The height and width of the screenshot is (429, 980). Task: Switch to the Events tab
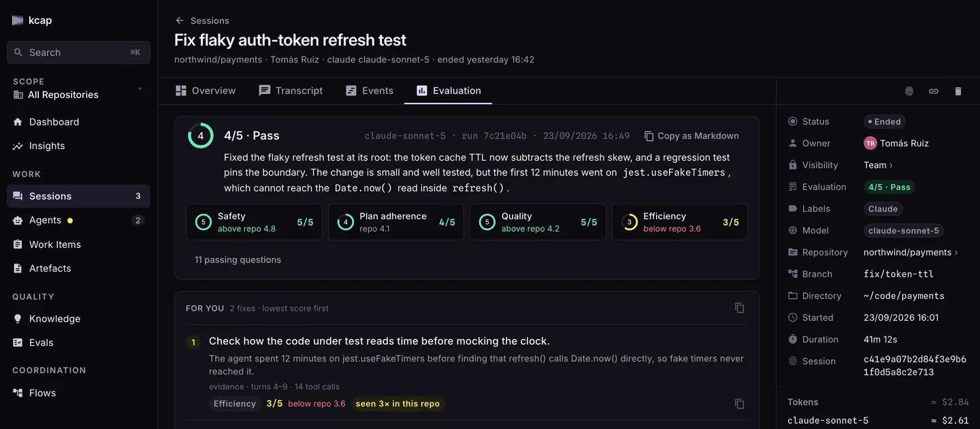tap(370, 91)
